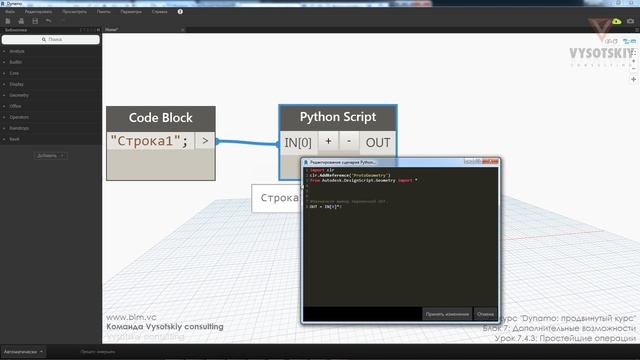The image size is (640, 360).
Task: Click the Open file toolbar icon
Action: (x=21, y=21)
